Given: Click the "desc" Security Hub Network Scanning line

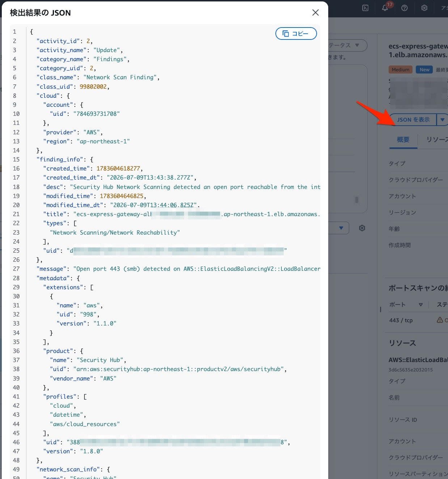Looking at the screenshot, I should pyautogui.click(x=182, y=187).
